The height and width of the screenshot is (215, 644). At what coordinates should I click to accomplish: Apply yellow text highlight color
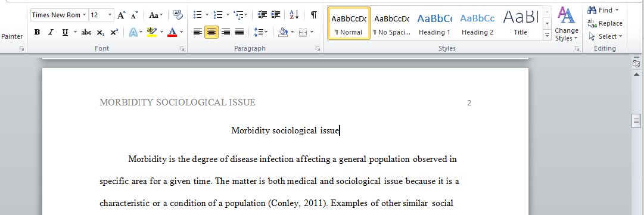tap(151, 32)
